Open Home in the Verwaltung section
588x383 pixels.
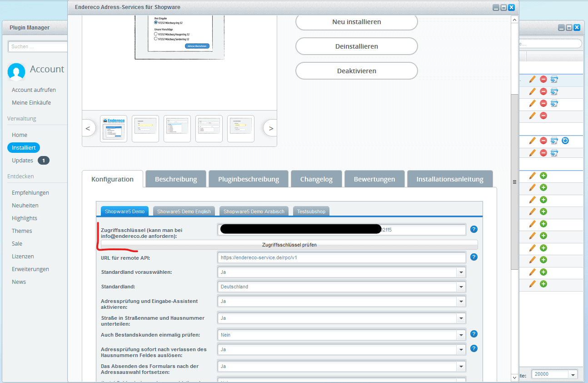[20, 135]
